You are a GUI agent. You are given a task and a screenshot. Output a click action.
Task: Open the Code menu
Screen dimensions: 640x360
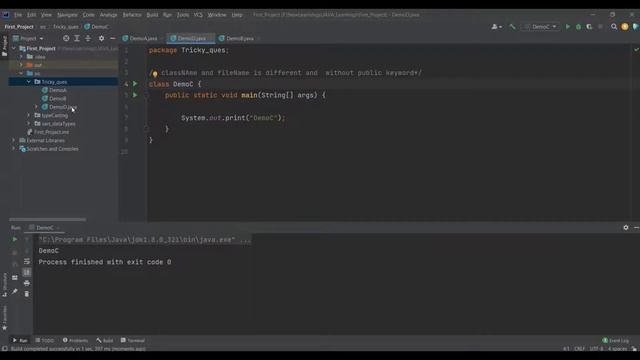pos(89,15)
